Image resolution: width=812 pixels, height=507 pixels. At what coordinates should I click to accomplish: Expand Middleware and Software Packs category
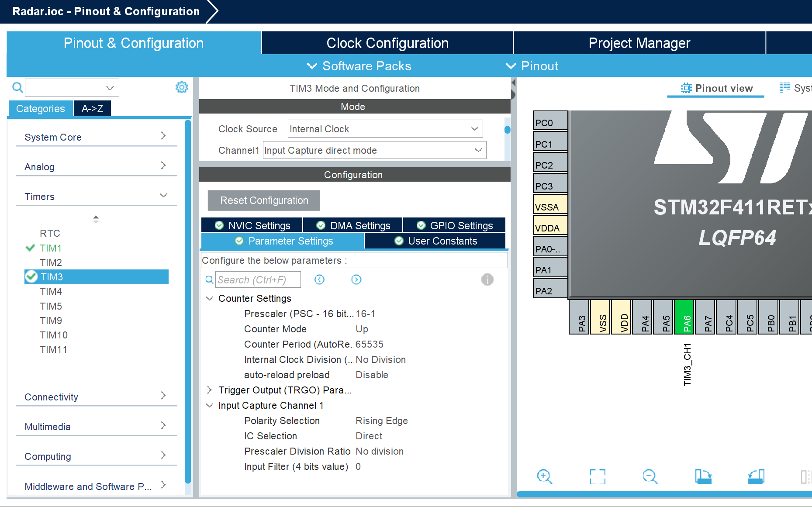(x=96, y=486)
